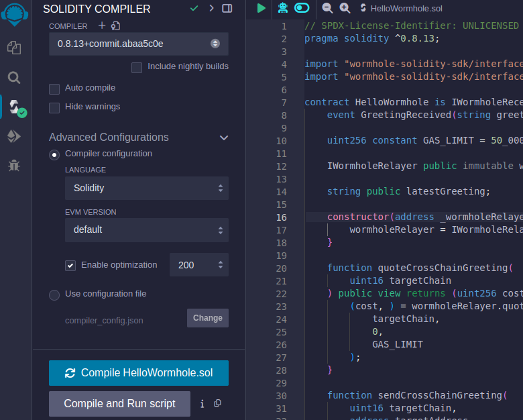Click the green compile status checkmark
The height and width of the screenshot is (420, 523).
[x=194, y=8]
